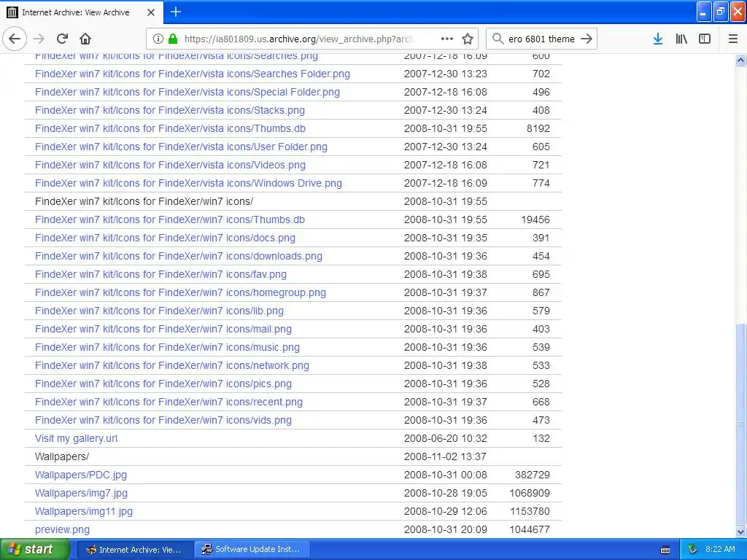747x560 pixels.
Task: Click the vertical scrollbar thumb
Action: coord(741,424)
